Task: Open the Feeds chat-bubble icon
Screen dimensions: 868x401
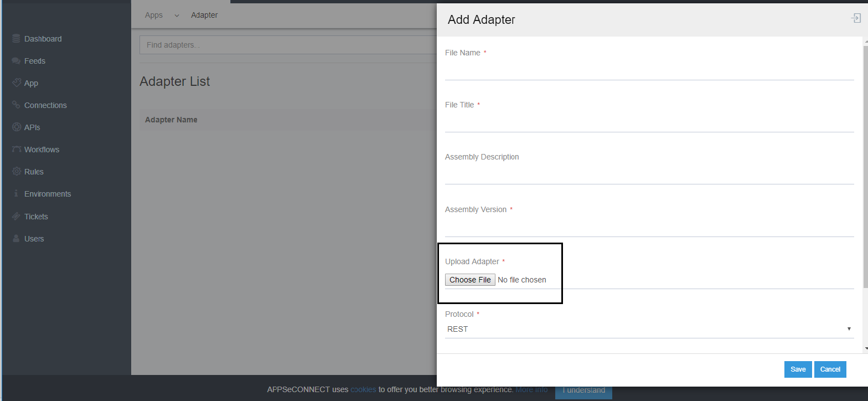Action: pos(16,61)
